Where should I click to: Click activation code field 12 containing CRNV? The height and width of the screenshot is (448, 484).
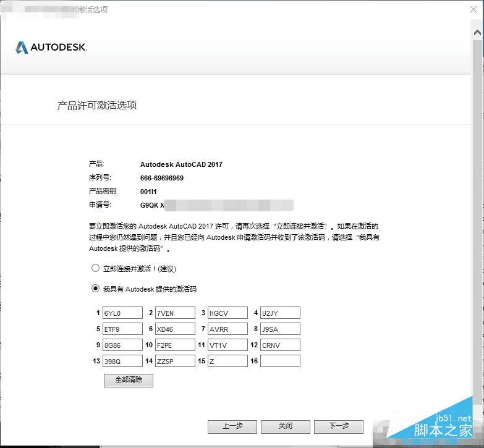coord(280,345)
